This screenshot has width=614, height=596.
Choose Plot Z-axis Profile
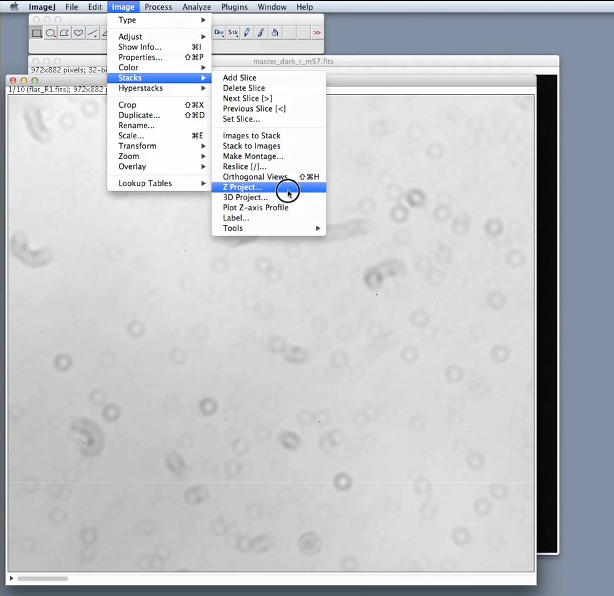tap(269, 208)
